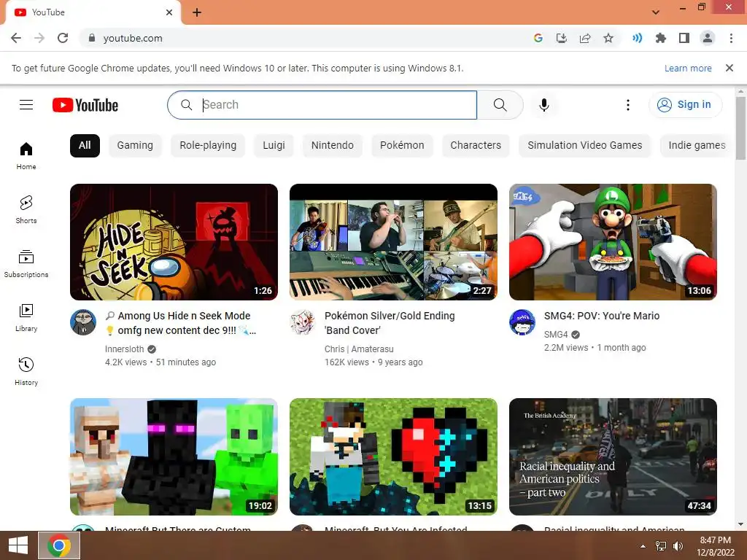Open Innersloth channel avatar

[83, 322]
